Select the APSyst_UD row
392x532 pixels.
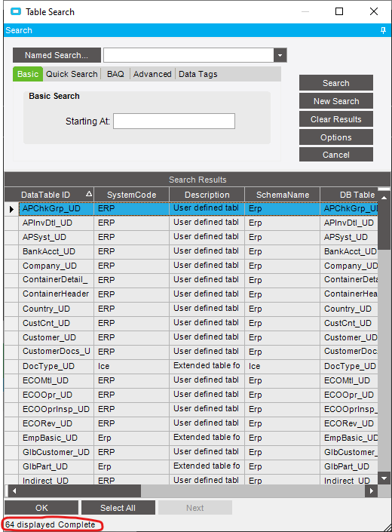(x=191, y=237)
